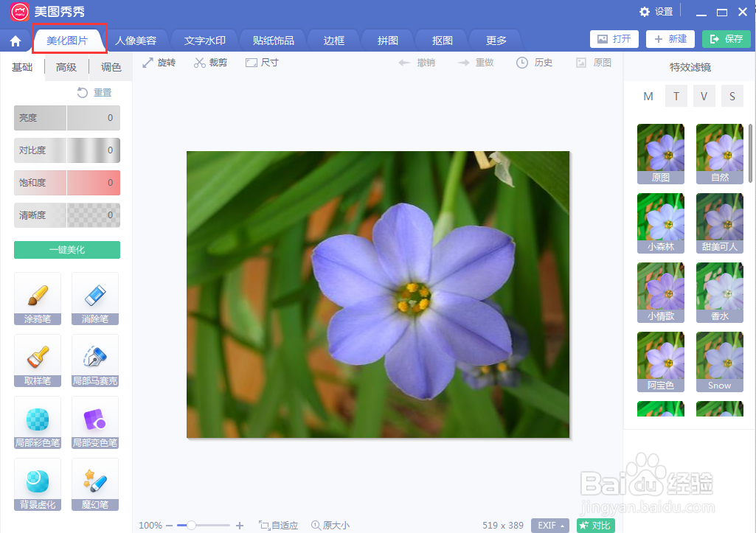Select the 涂鸦笔 doodle pen tool
This screenshot has height=533, width=756.
(37, 299)
